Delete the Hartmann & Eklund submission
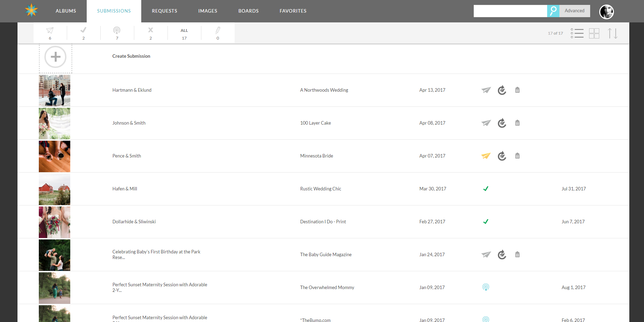This screenshot has width=644, height=322. 517,90
